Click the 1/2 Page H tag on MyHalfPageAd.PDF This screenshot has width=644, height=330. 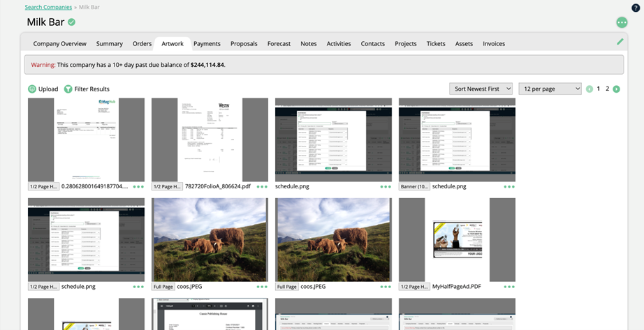coord(414,287)
